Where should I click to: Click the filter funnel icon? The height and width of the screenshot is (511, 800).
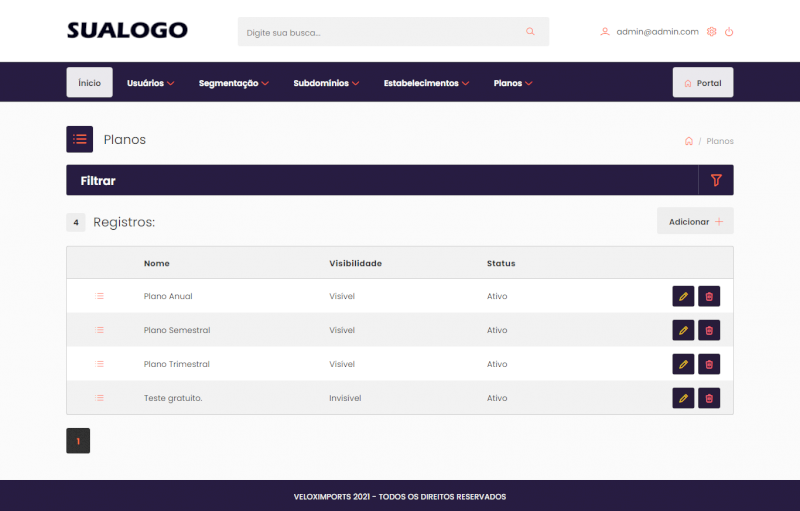[715, 180]
